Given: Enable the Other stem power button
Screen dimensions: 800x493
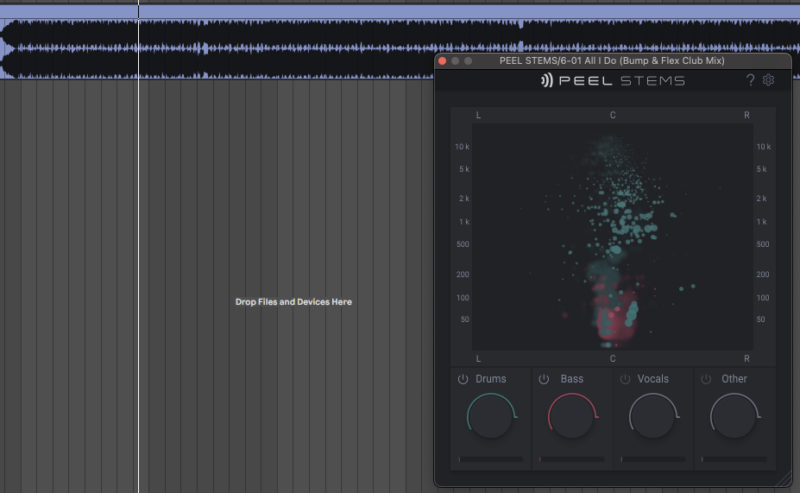Looking at the screenshot, I should pos(706,380).
